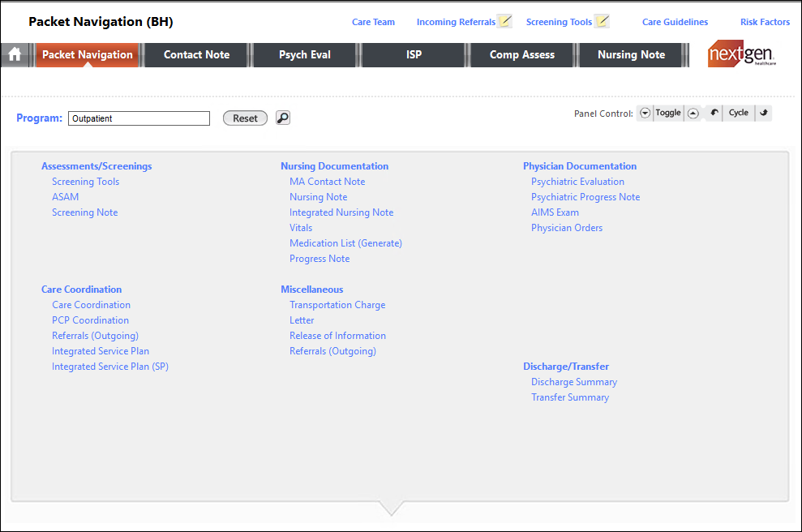The image size is (802, 532).
Task: Collapse panels with the Toggle up arrow
Action: 693,114
